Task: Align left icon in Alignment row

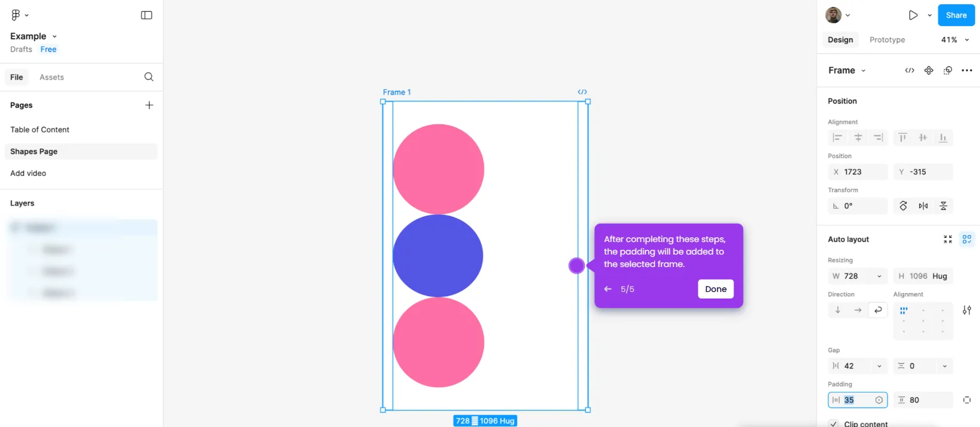Action: tap(837, 137)
